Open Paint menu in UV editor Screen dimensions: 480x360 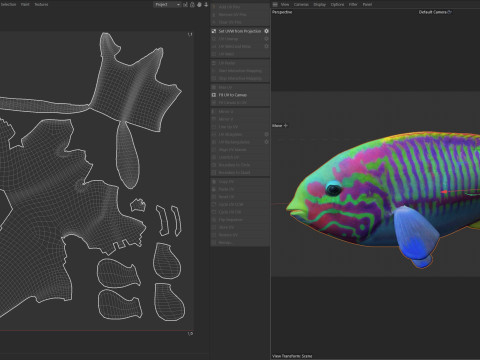point(25,4)
